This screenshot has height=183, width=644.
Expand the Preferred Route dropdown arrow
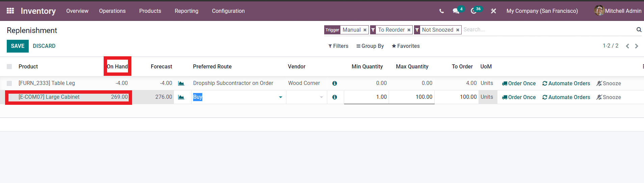point(280,97)
